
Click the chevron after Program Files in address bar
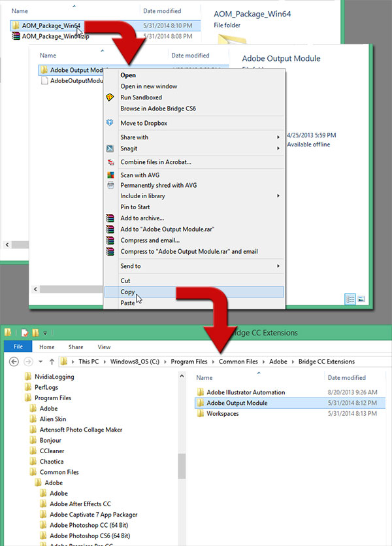[213, 362]
